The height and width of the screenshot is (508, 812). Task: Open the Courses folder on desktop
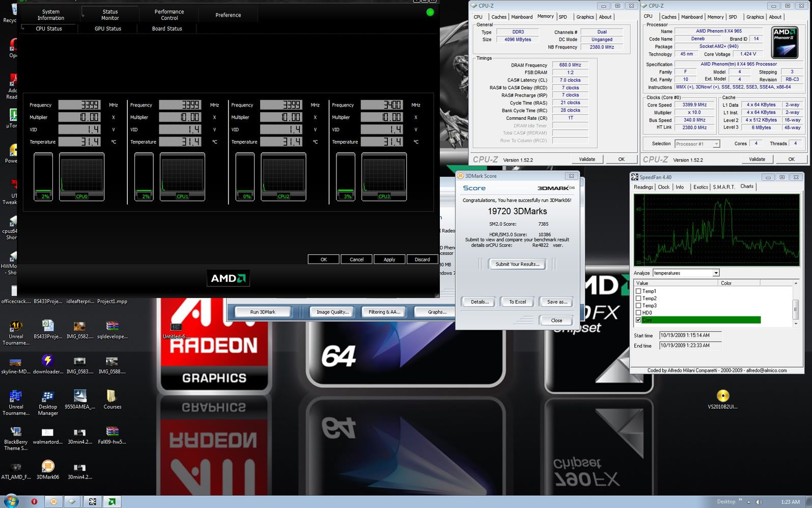click(x=112, y=397)
